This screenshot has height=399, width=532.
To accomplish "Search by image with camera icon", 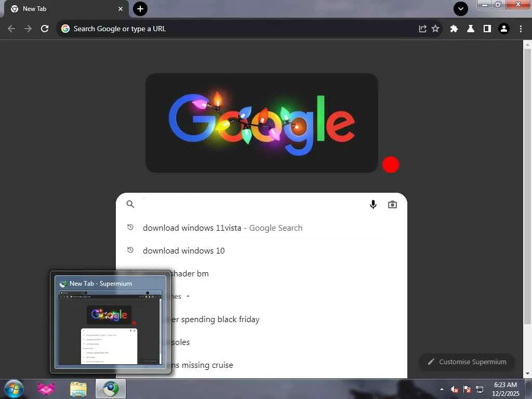I will pos(393,204).
